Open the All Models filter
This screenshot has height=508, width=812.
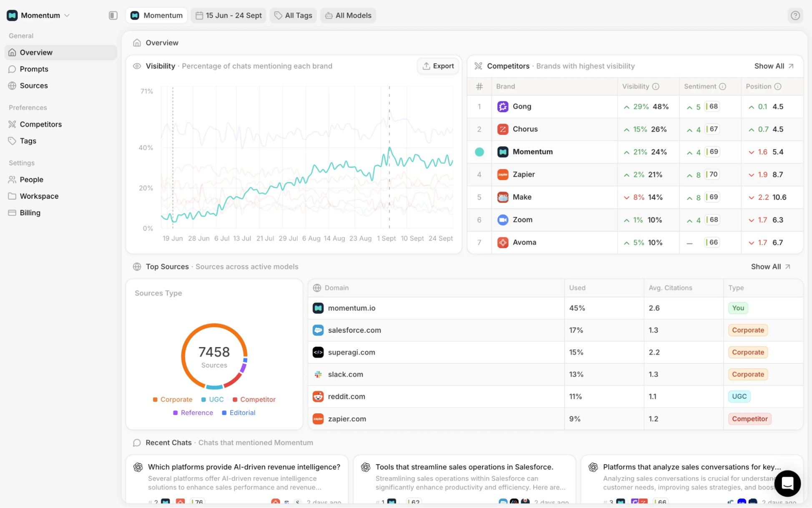point(348,15)
